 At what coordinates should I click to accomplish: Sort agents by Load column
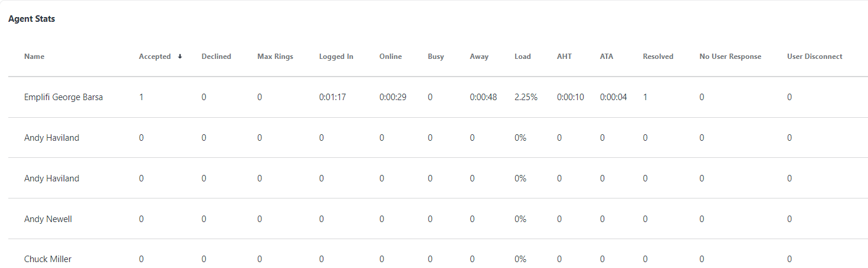pos(522,57)
